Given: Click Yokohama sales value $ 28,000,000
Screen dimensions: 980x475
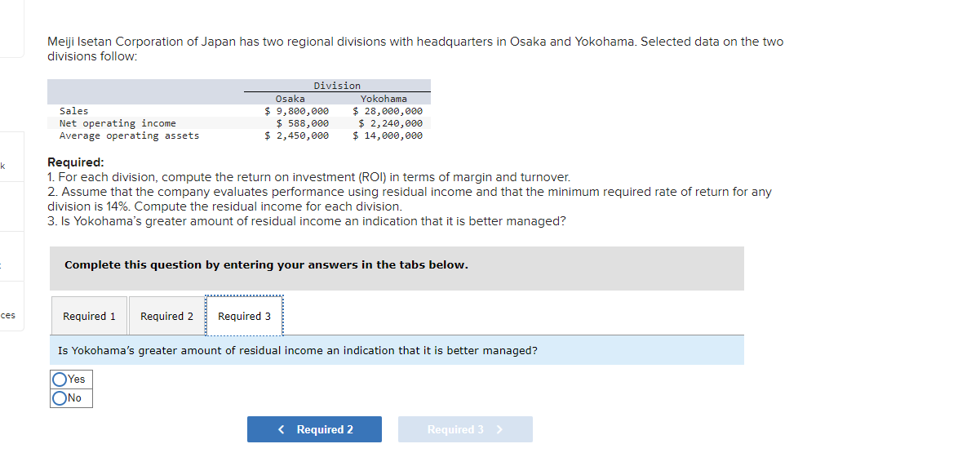Looking at the screenshot, I should (388, 111).
